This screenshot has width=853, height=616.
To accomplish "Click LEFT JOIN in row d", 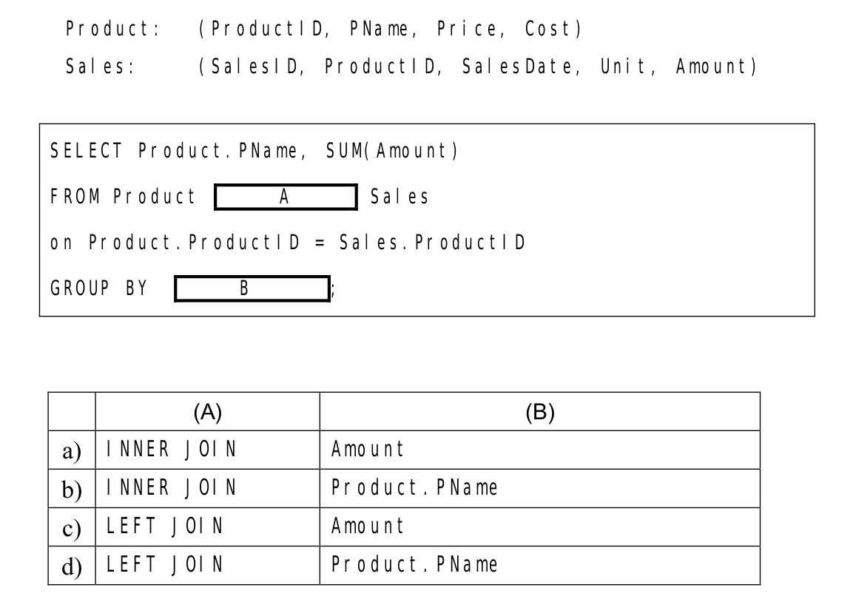I will pos(165,565).
